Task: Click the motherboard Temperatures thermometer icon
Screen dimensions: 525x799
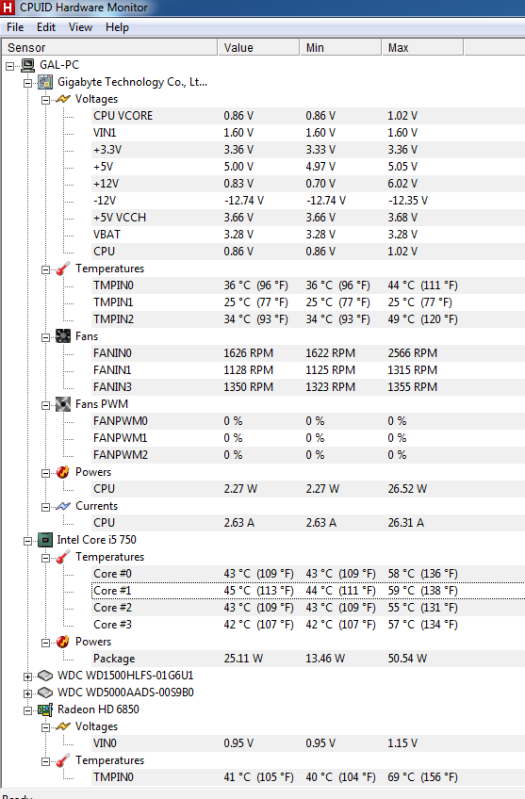Action: [x=63, y=269]
